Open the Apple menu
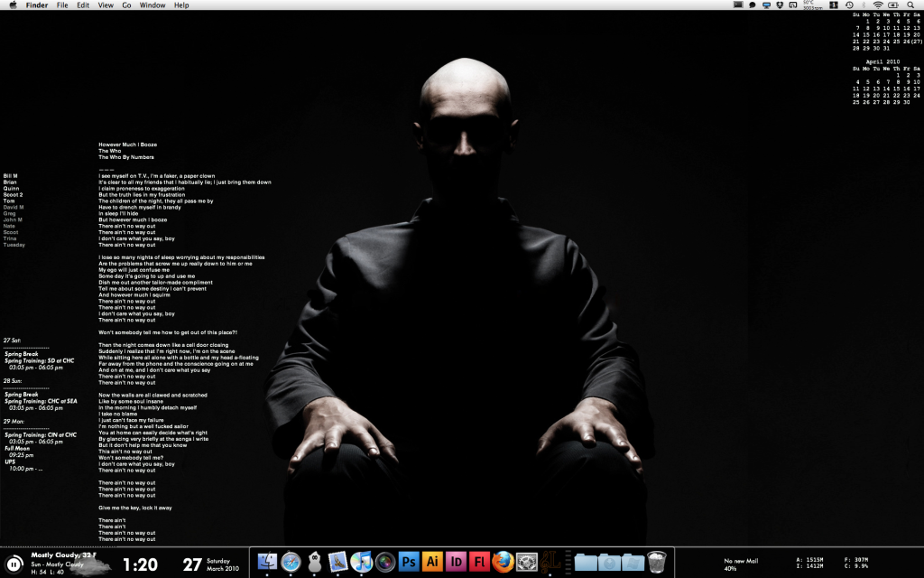The image size is (924, 578). pyautogui.click(x=13, y=5)
